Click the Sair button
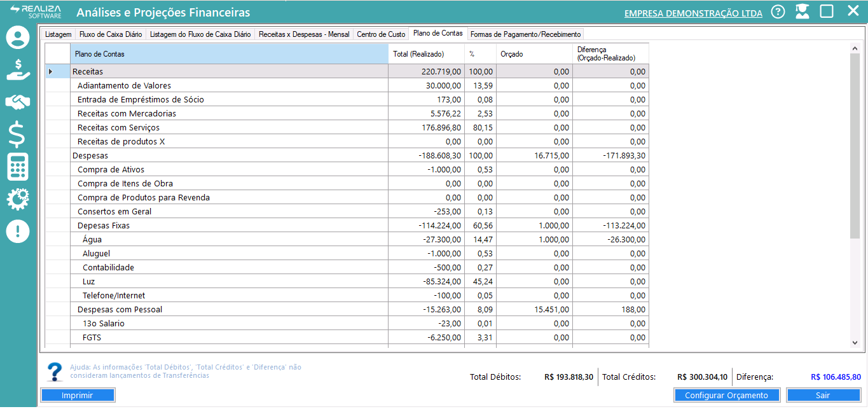 coord(823,396)
